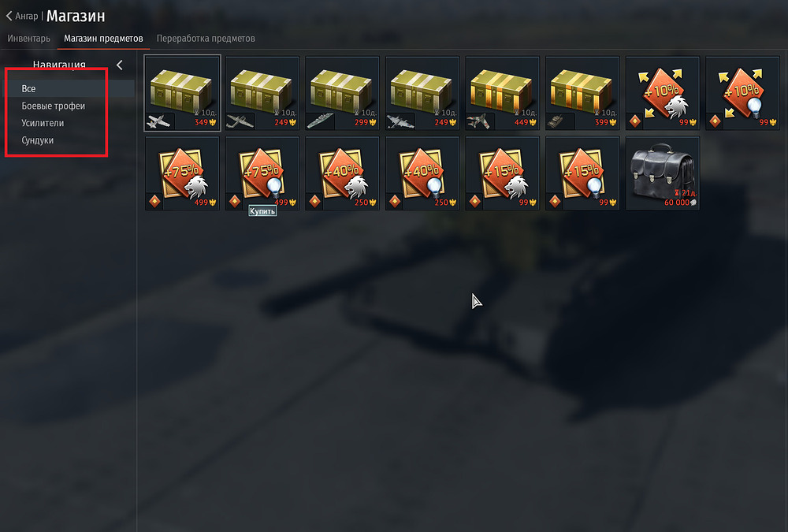Select the black briefcase item for 60 000
788x532 pixels.
tap(663, 173)
